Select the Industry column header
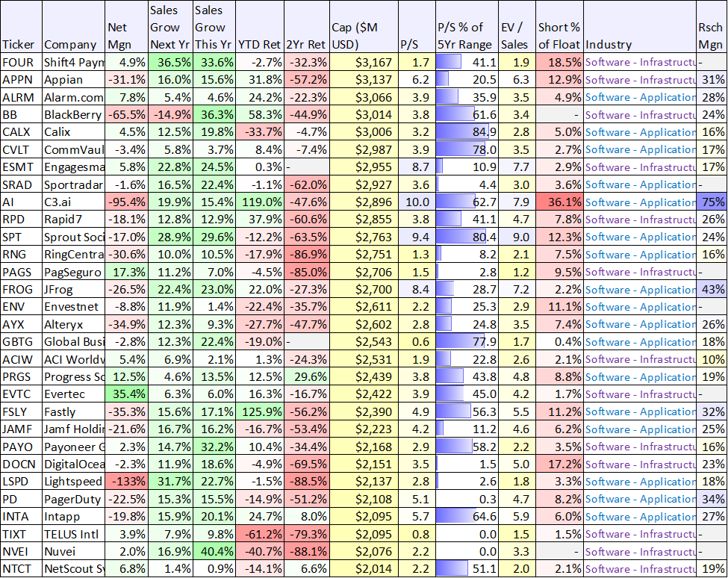The image size is (728, 578). click(x=640, y=26)
